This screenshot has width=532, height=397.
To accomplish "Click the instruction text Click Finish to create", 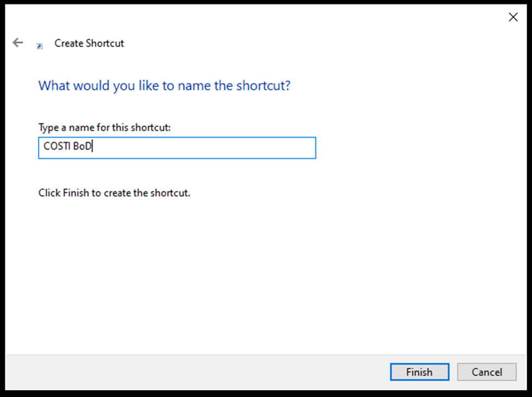I will point(114,193).
